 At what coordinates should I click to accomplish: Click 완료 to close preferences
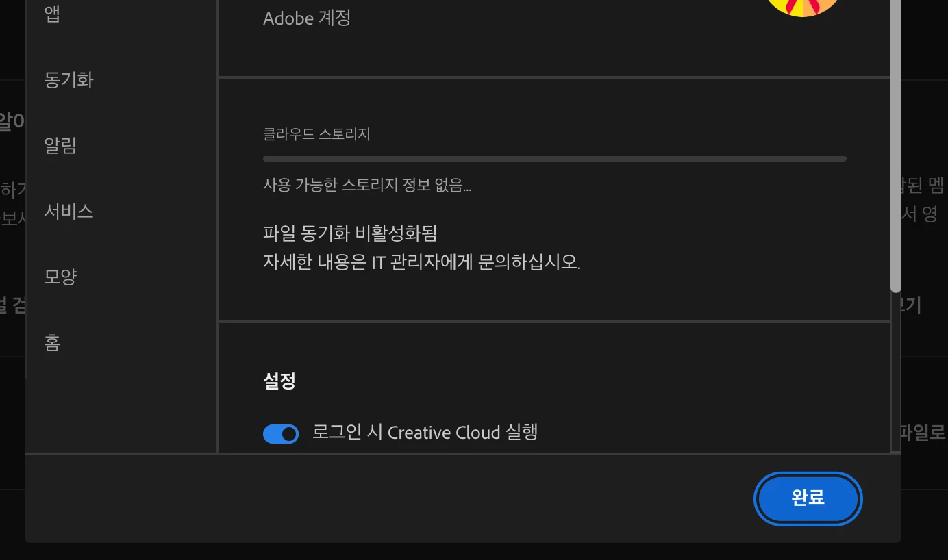[808, 498]
